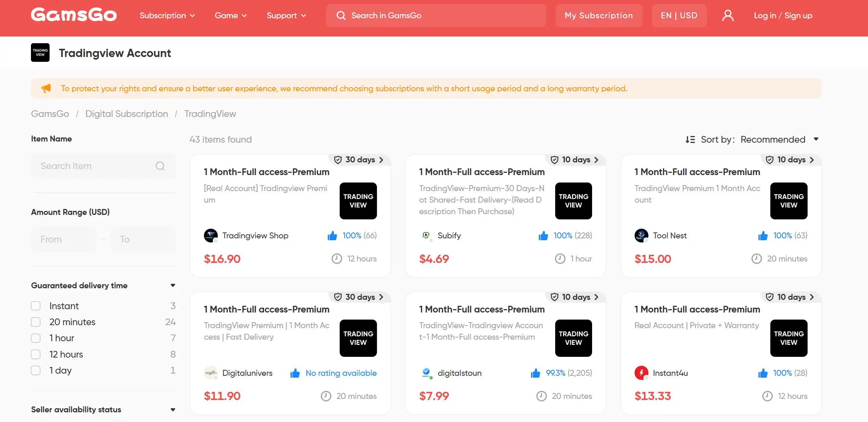Focus the Search Item field

click(103, 166)
